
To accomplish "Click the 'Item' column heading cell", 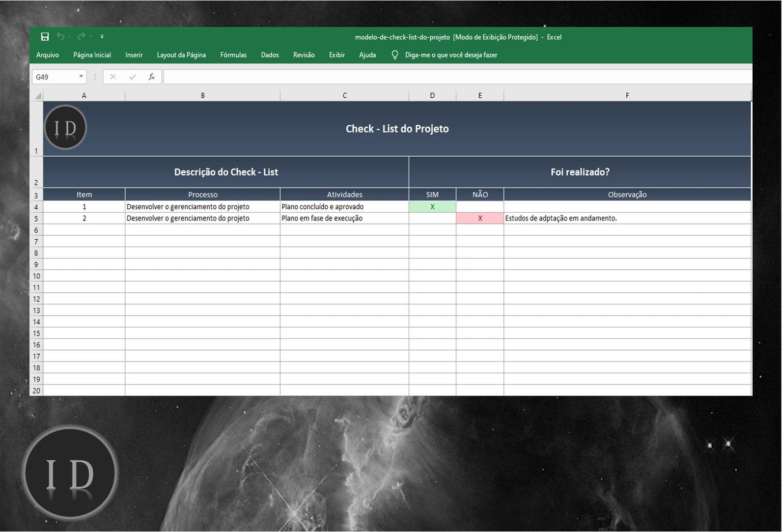I will coord(84,195).
